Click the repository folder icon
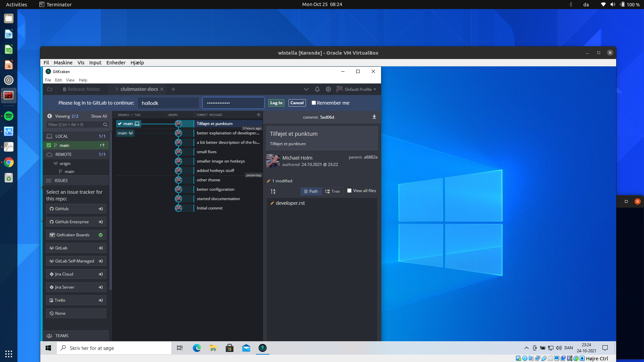 pos(50,89)
